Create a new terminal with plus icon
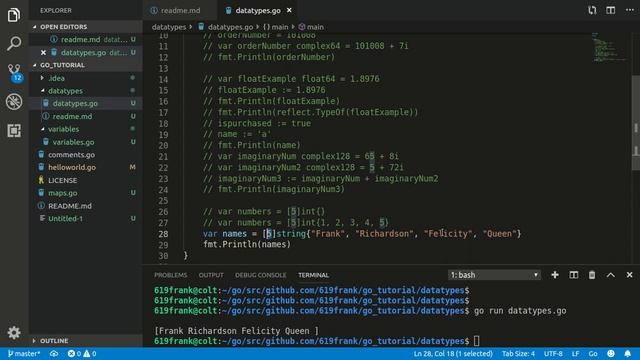The height and width of the screenshot is (360, 640). [555, 275]
